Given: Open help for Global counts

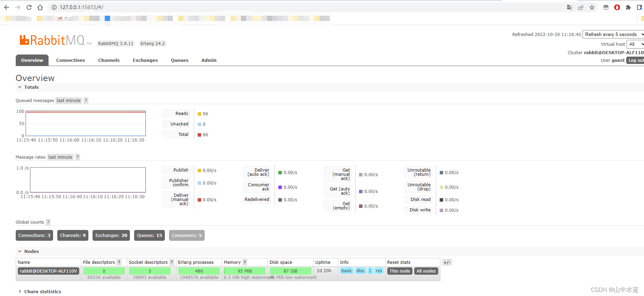Looking at the screenshot, I should click(x=48, y=222).
